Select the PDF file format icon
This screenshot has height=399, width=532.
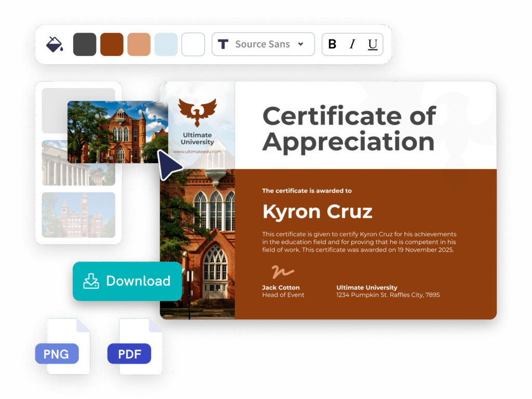coord(129,354)
